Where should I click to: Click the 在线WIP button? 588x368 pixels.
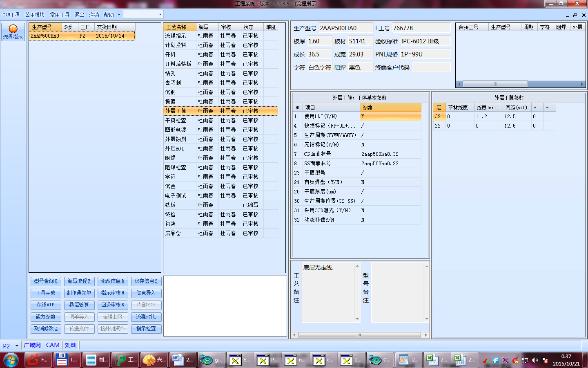click(x=46, y=305)
